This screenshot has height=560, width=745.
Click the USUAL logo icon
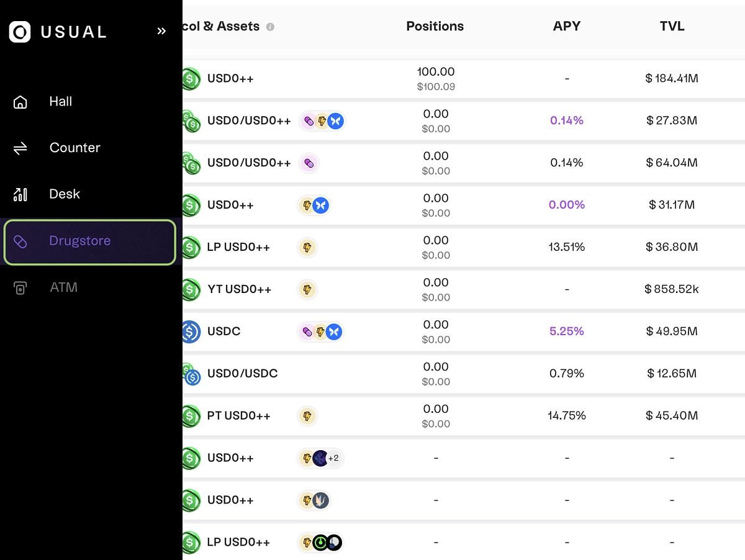click(x=20, y=32)
